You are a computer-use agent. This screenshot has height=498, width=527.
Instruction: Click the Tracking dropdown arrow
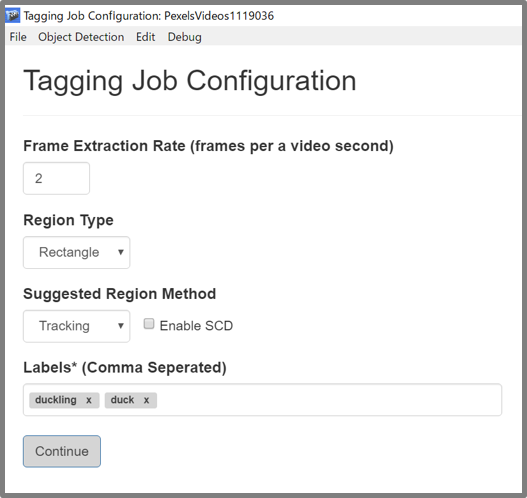click(x=121, y=326)
